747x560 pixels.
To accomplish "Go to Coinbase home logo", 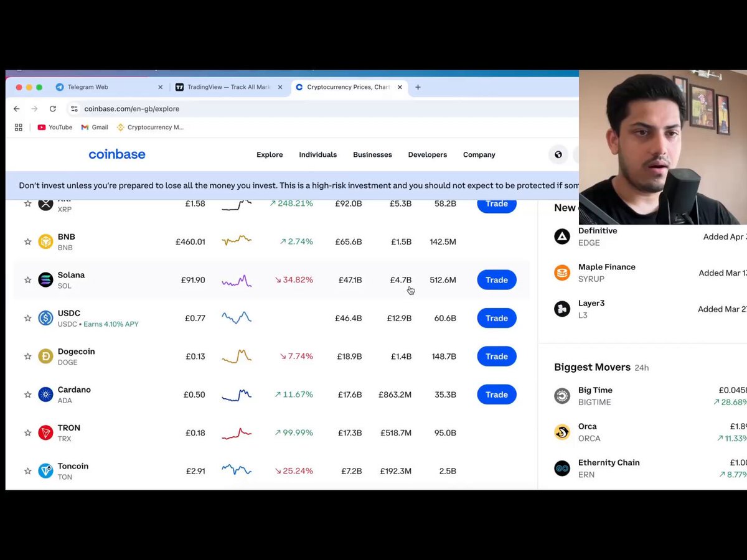I will (x=117, y=154).
